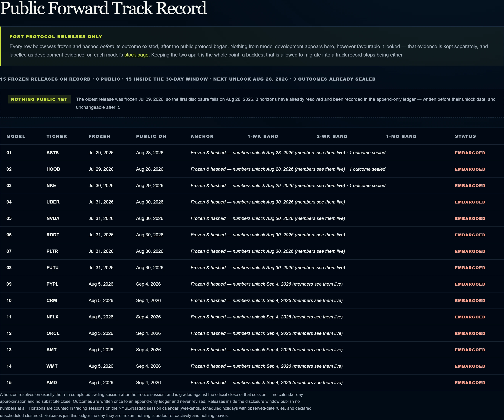The width and height of the screenshot is (504, 420).
Task: Click model number 07
Action: [9, 251]
